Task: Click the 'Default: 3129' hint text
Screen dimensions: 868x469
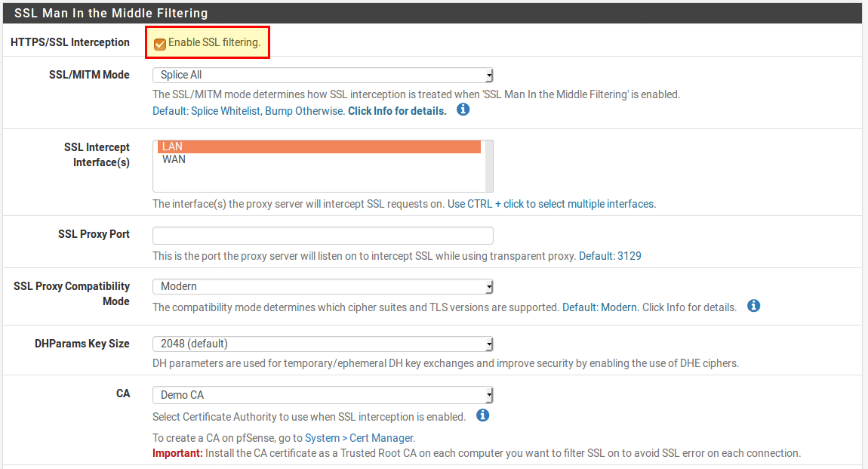Action: 610,256
